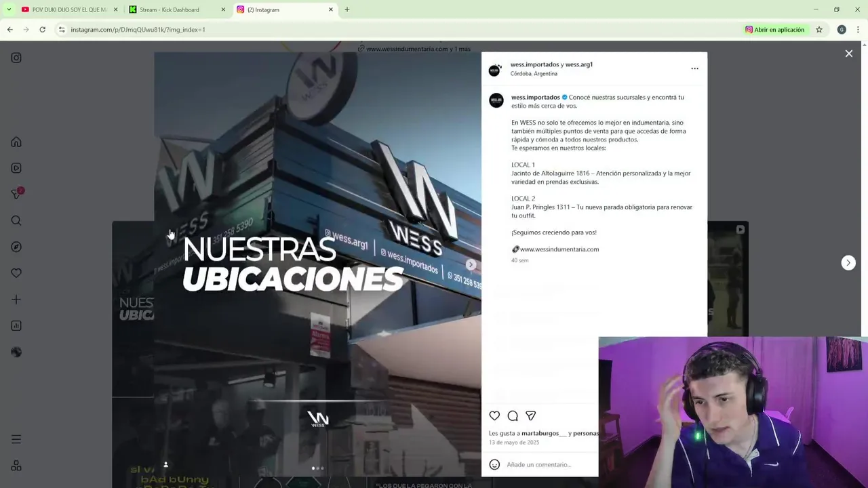
Task: Select first carousel indicator dot
Action: (313, 468)
